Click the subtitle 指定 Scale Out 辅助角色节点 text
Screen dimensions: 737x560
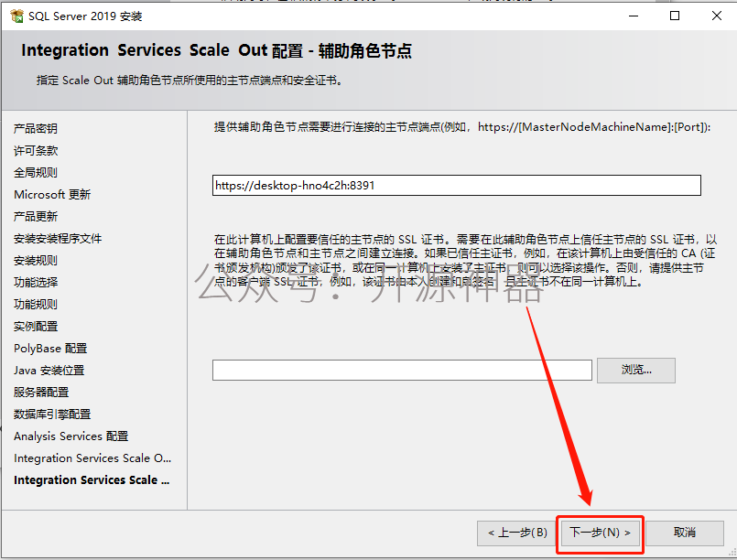[x=189, y=81]
